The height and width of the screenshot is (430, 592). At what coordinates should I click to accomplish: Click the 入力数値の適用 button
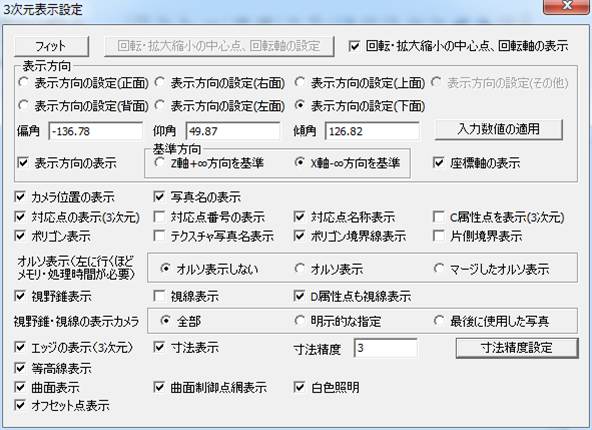pos(498,129)
